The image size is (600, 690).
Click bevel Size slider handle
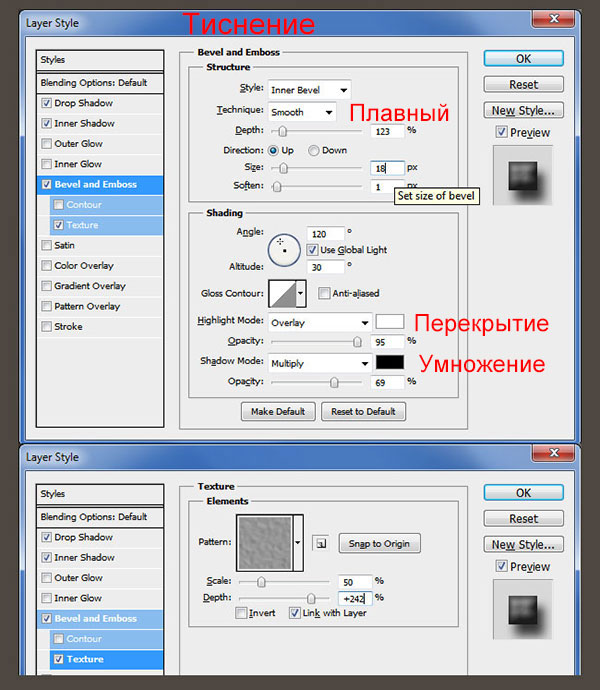coord(283,168)
